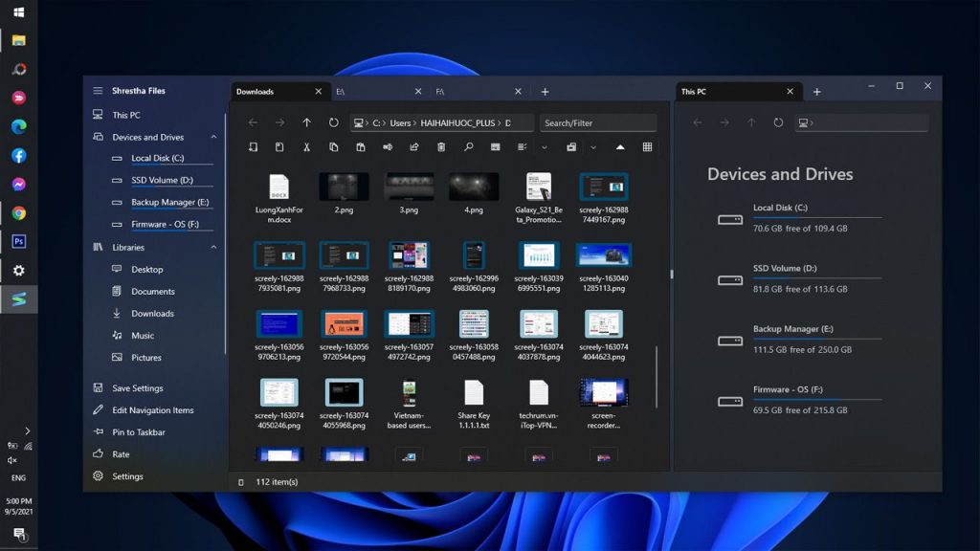This screenshot has width=980, height=551.
Task: Click the Facebook icon in taskbar
Action: [x=19, y=156]
